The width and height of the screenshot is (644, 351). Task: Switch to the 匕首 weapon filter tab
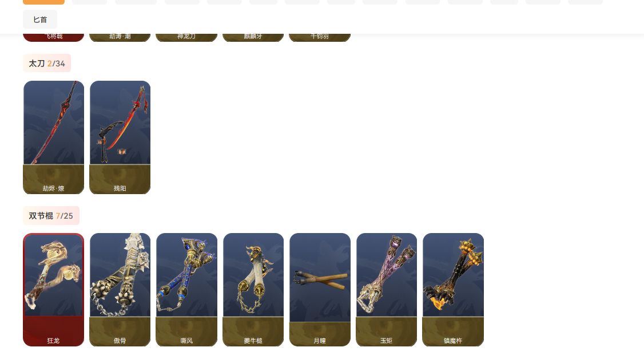[x=40, y=19]
